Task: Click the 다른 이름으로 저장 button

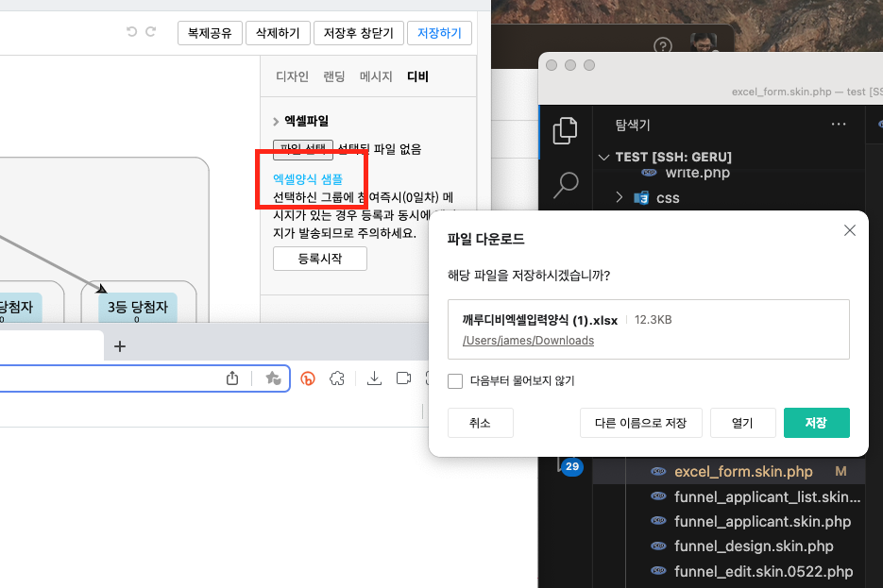Action: tap(641, 423)
